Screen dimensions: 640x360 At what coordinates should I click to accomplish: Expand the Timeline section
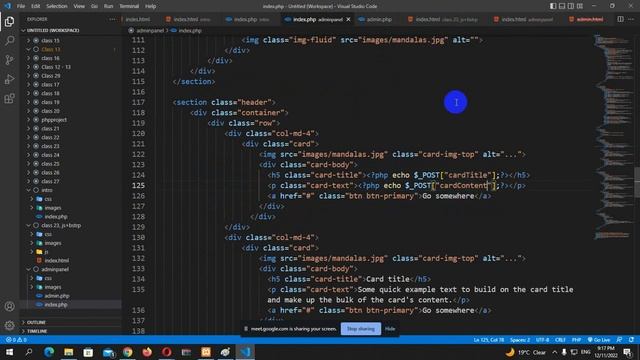tap(37, 331)
